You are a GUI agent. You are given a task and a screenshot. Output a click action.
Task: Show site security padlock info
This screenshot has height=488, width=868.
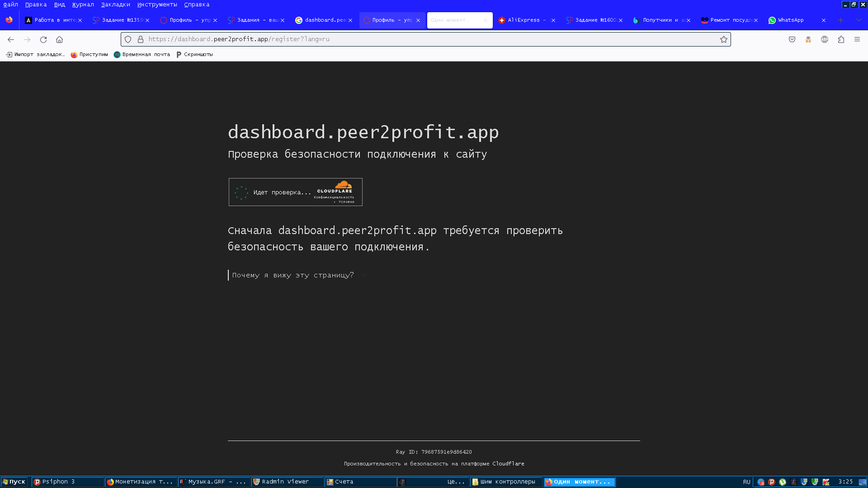pyautogui.click(x=141, y=39)
